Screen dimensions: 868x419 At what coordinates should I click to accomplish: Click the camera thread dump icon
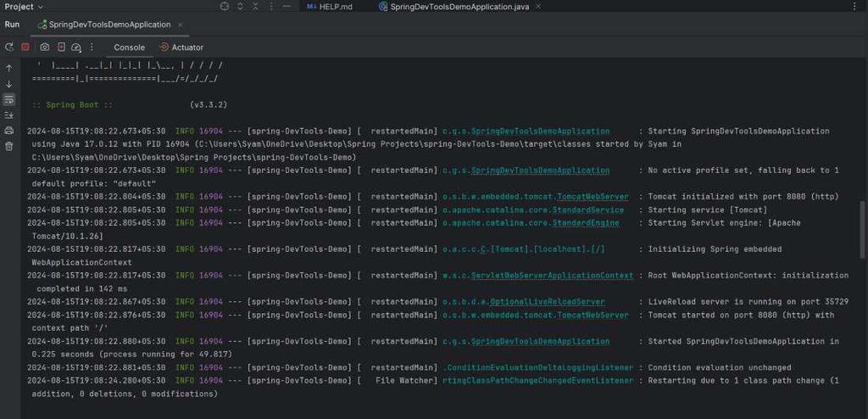[x=45, y=47]
